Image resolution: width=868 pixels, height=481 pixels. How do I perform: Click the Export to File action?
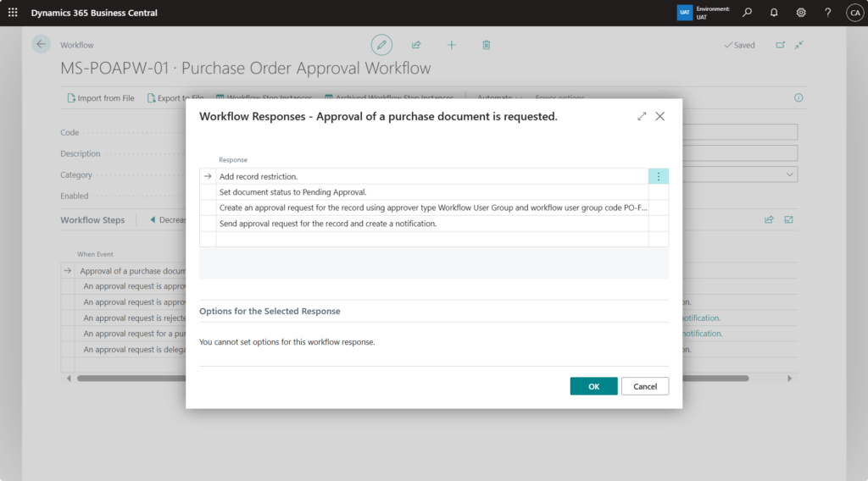click(175, 98)
